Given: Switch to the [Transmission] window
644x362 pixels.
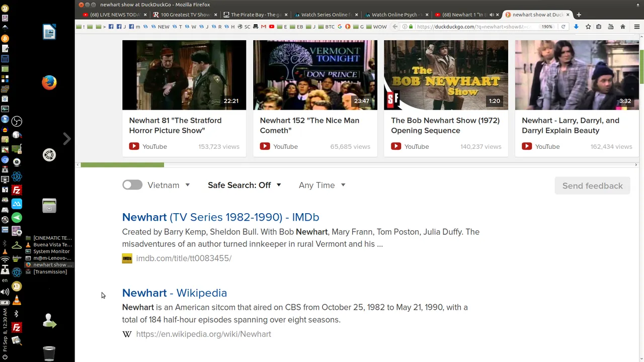Looking at the screenshot, I should point(49,271).
